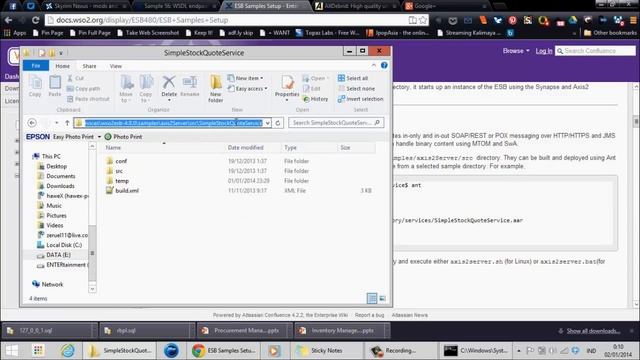Click the Move to icon
This screenshot has width=640, height=360.
click(126, 88)
